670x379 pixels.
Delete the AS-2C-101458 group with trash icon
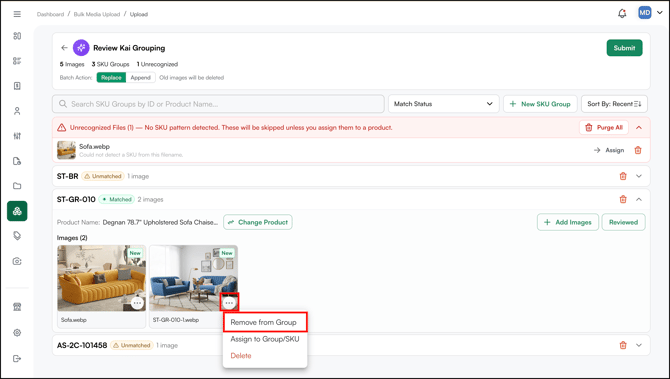[623, 345]
